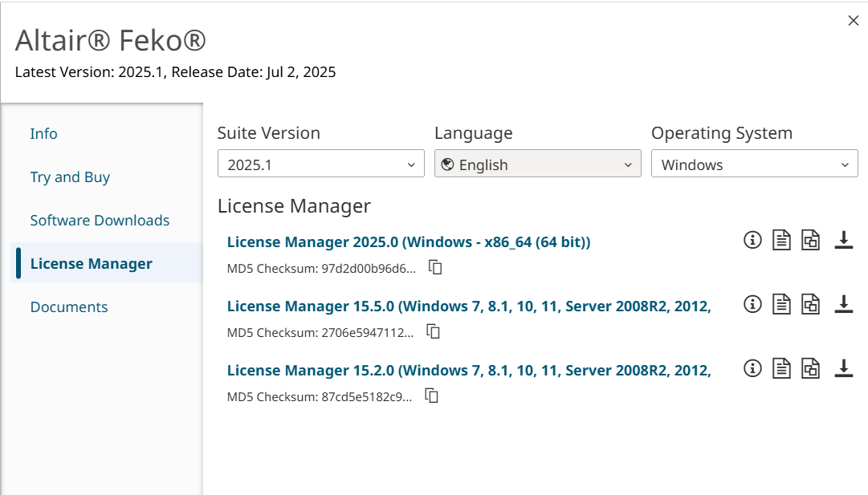
Task: Download License Manager 2025.0
Action: click(x=844, y=240)
